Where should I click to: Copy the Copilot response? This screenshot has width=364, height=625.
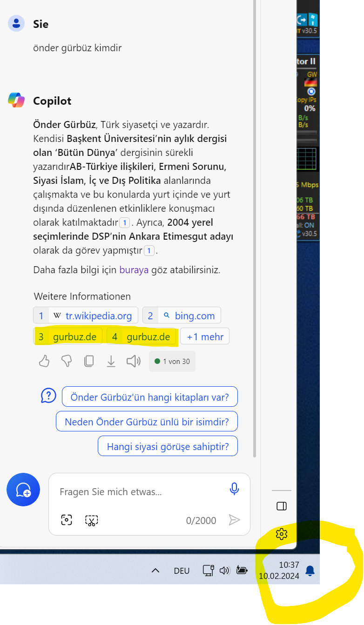click(89, 361)
